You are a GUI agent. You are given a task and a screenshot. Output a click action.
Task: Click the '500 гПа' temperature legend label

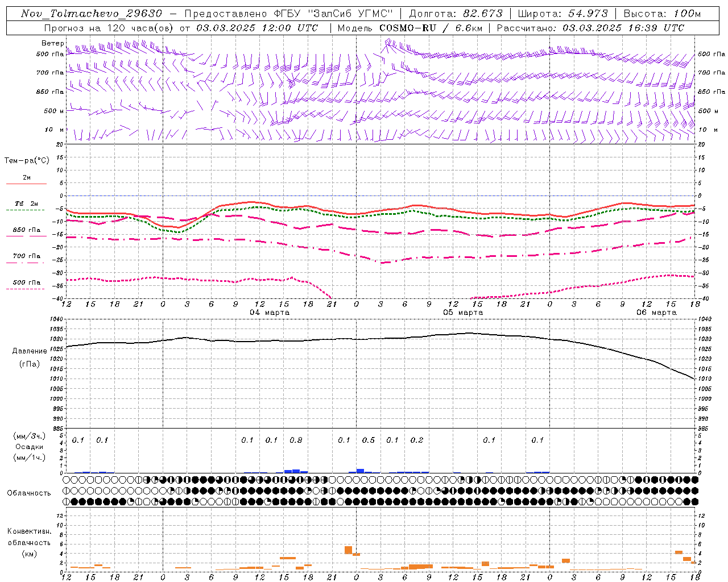coord(27,282)
